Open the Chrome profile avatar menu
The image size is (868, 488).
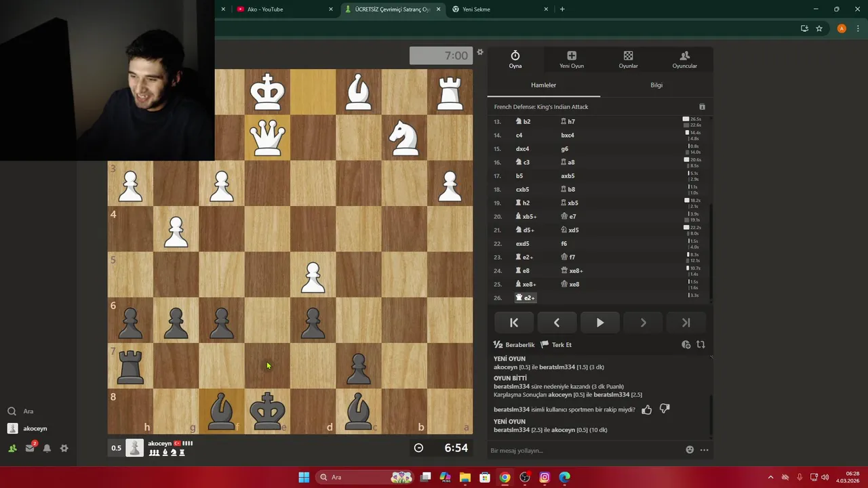842,28
